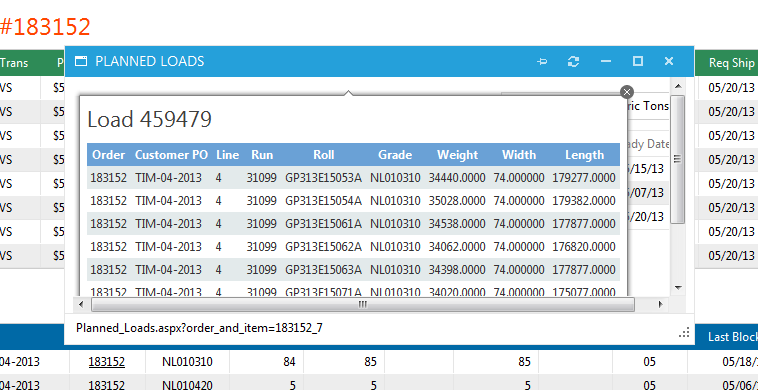Click weight value 34538.0000
The width and height of the screenshot is (758, 390).
[457, 224]
